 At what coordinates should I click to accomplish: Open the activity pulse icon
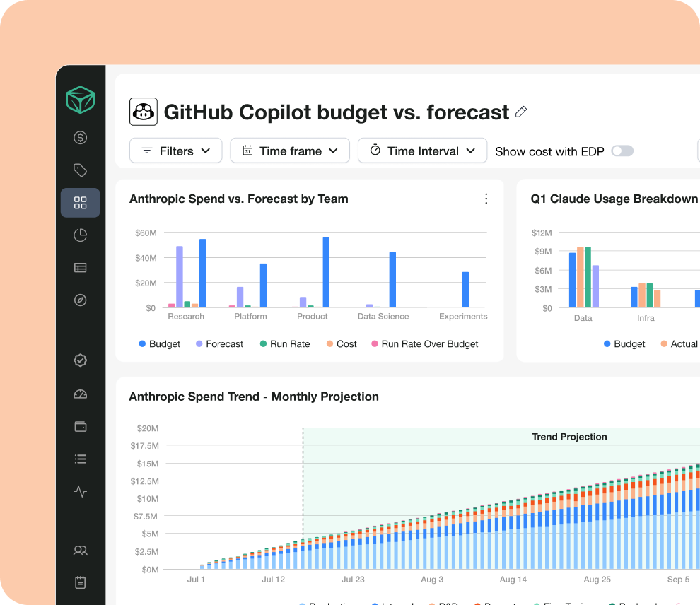click(81, 491)
